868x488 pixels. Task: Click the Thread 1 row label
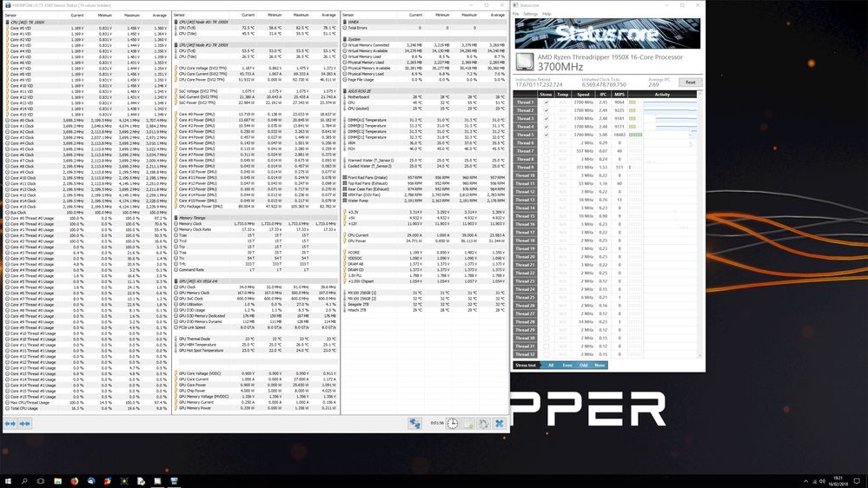[x=526, y=102]
